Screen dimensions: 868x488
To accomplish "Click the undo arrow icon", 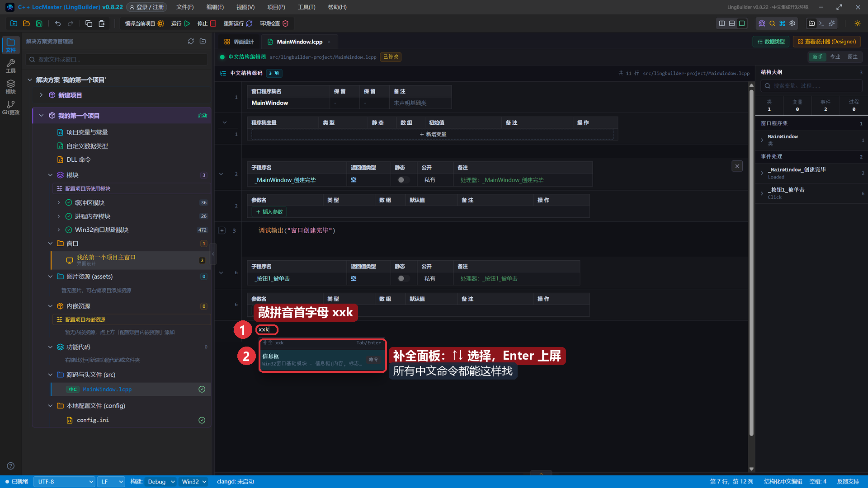I will (58, 23).
